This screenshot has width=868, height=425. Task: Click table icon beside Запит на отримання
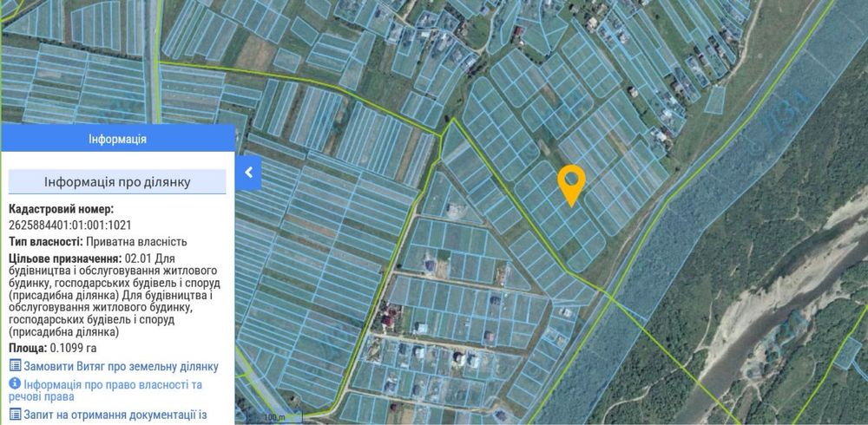click(16, 414)
